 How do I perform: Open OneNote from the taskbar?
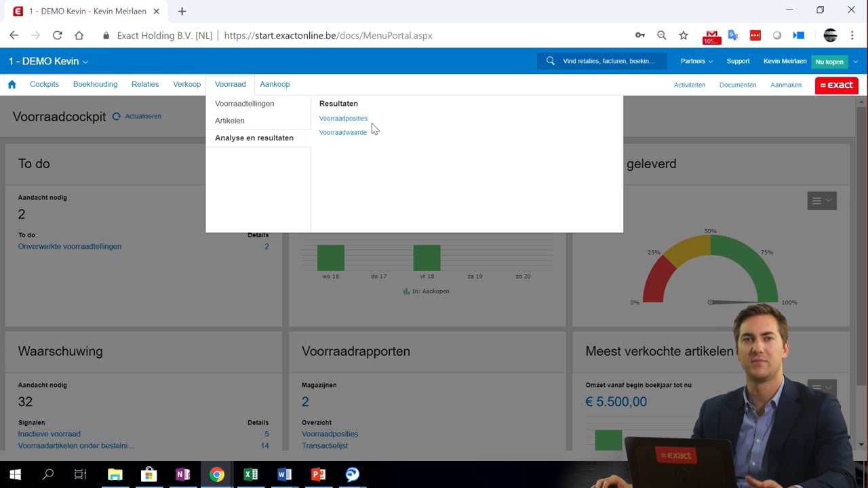[x=182, y=474]
